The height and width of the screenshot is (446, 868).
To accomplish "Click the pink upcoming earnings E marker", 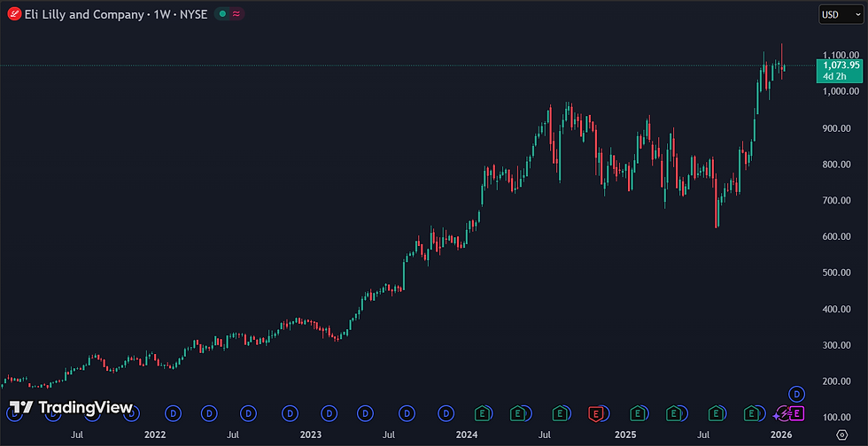I will (797, 412).
